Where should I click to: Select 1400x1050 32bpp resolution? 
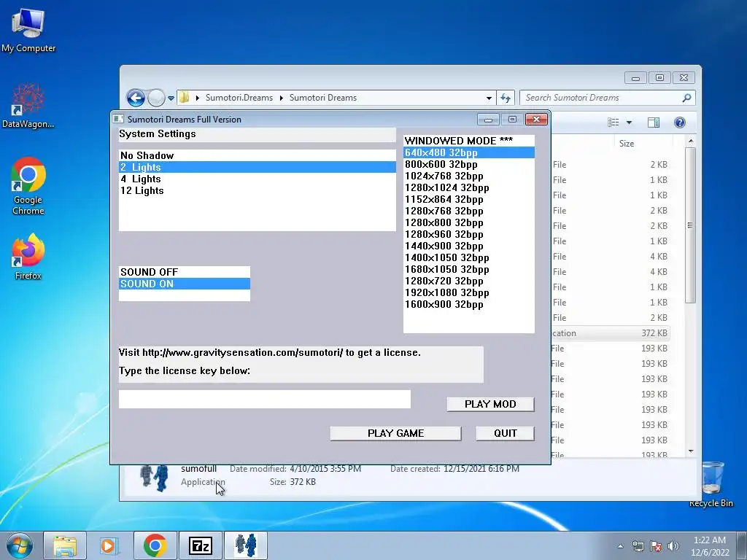tap(469, 257)
